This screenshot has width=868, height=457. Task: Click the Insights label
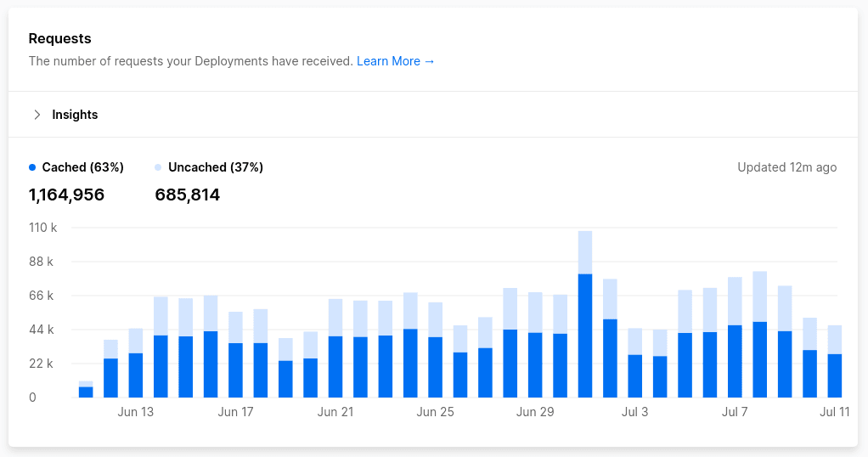tap(75, 115)
